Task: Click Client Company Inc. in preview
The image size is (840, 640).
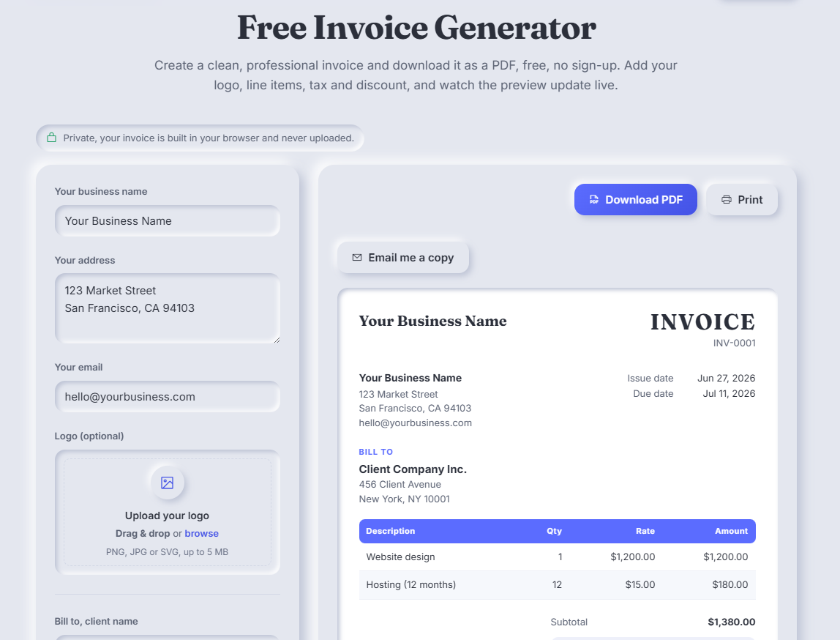Action: [x=413, y=469]
